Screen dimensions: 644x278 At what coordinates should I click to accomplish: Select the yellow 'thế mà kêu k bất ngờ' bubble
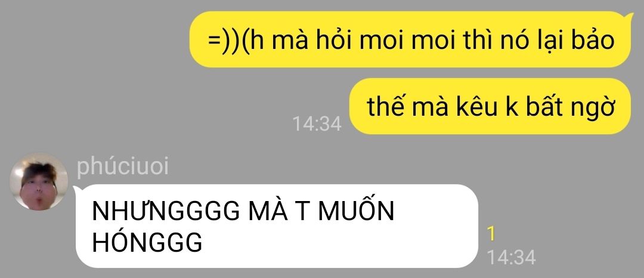[x=490, y=106]
